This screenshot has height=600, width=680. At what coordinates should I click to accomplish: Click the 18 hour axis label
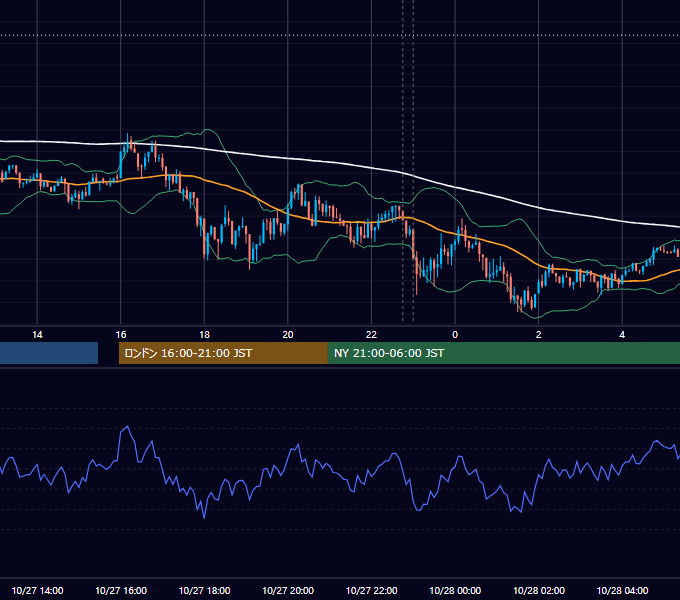[x=204, y=335]
